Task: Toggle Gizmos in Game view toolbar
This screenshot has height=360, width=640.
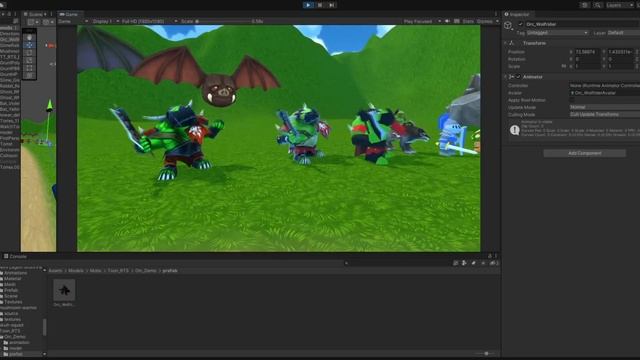Action: [x=485, y=21]
